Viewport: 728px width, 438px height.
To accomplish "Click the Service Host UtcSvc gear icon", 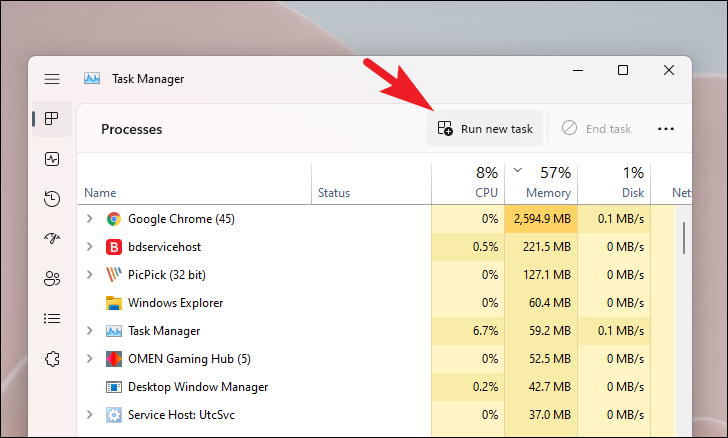I will click(x=114, y=415).
